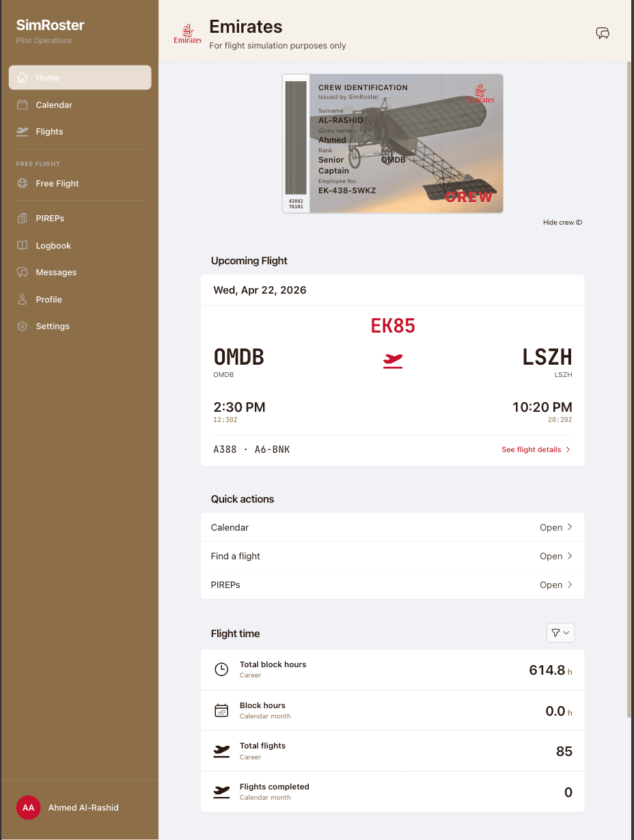The height and width of the screenshot is (840, 634).
Task: Click the Emirates airline title text
Action: tap(246, 27)
